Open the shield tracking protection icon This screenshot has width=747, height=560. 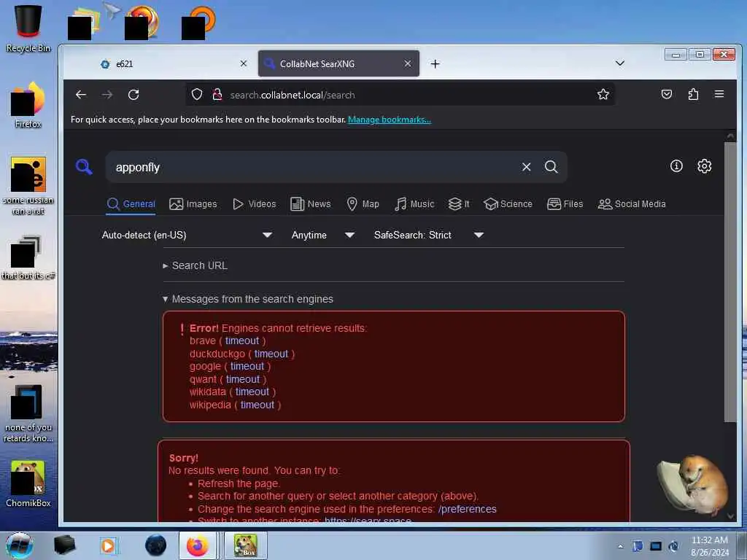[197, 94]
